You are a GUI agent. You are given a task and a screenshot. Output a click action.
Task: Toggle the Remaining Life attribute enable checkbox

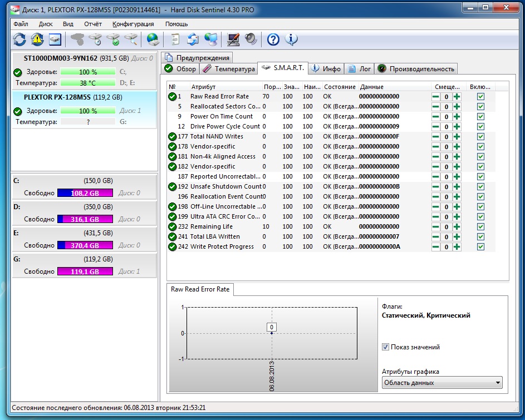pos(480,226)
